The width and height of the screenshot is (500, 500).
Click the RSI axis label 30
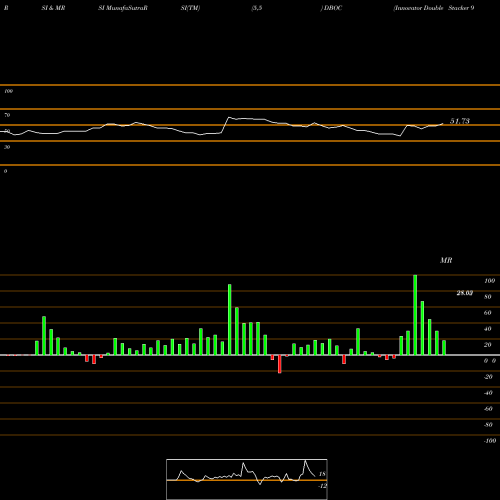click(x=7, y=147)
